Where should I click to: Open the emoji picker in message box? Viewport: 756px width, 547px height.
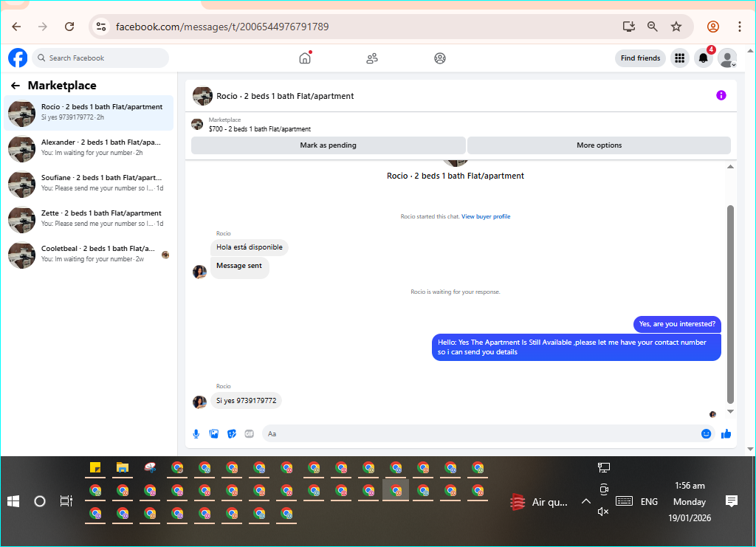pos(706,434)
